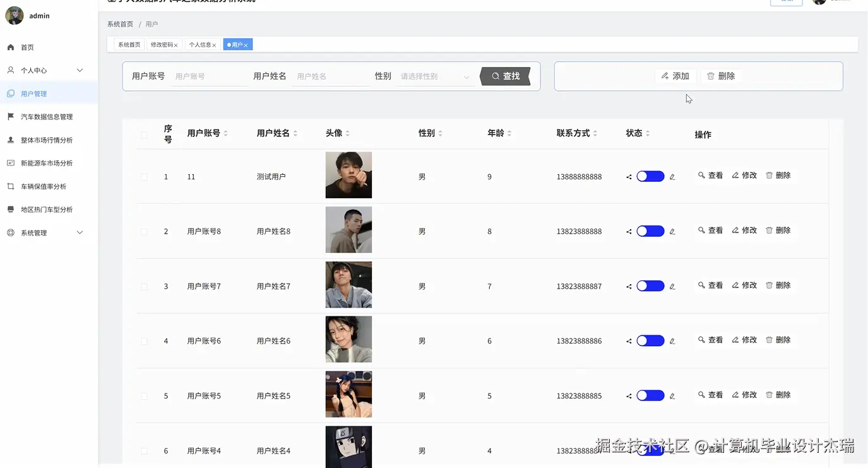Viewport: 868px width, 468px height.
Task: Click share icon in 用户姓名6 row
Action: coord(629,341)
